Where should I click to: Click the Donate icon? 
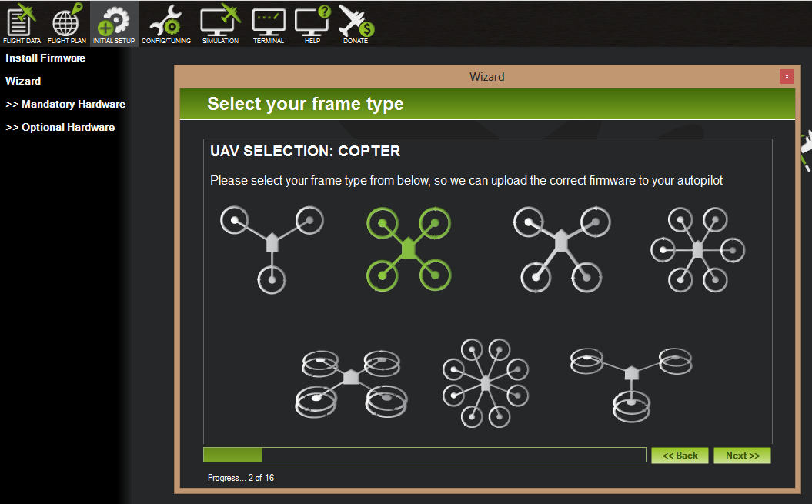tap(355, 22)
